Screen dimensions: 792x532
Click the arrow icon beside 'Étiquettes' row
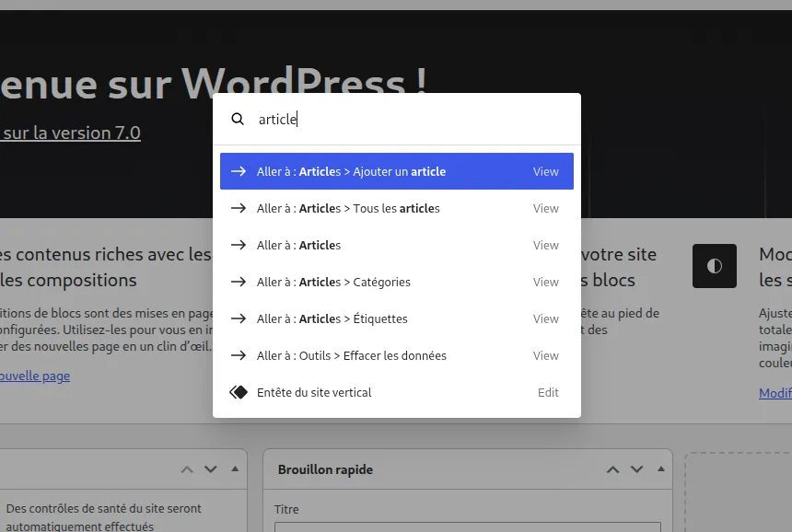point(239,319)
